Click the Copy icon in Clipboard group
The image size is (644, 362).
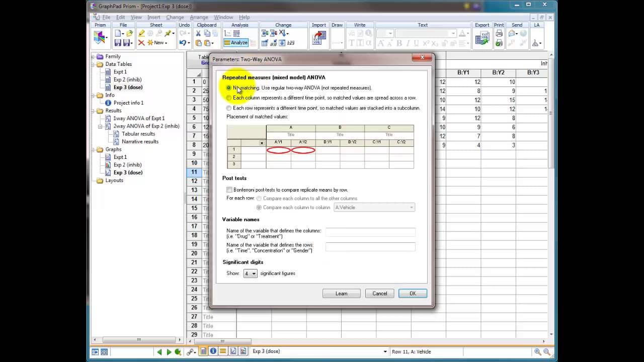207,33
